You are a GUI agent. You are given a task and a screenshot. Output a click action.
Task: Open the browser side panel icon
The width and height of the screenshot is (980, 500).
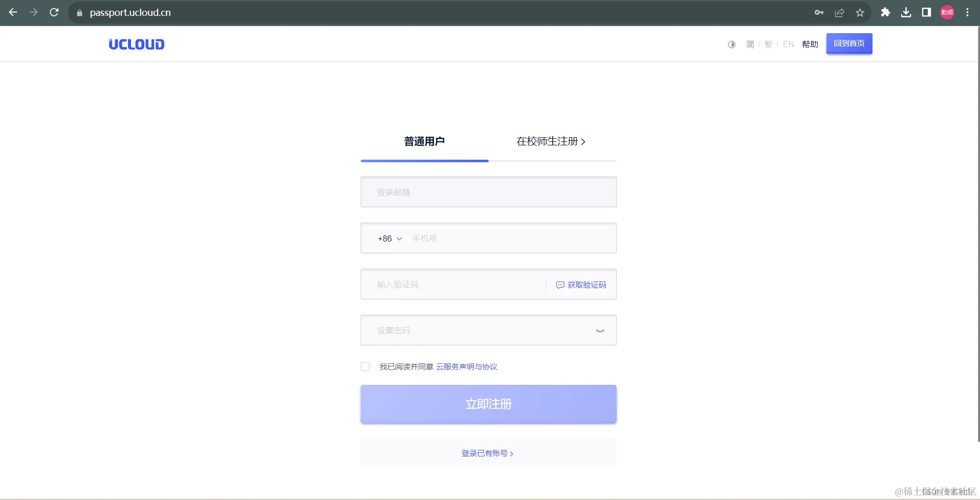tap(926, 12)
